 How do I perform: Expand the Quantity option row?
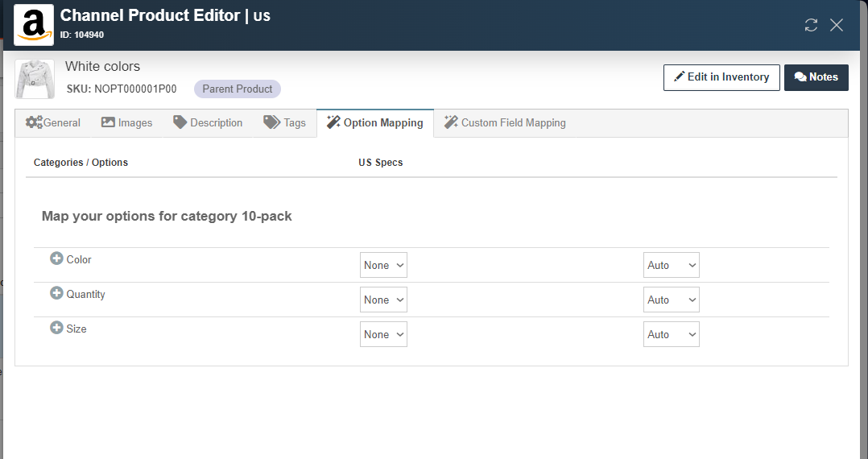pyautogui.click(x=56, y=293)
